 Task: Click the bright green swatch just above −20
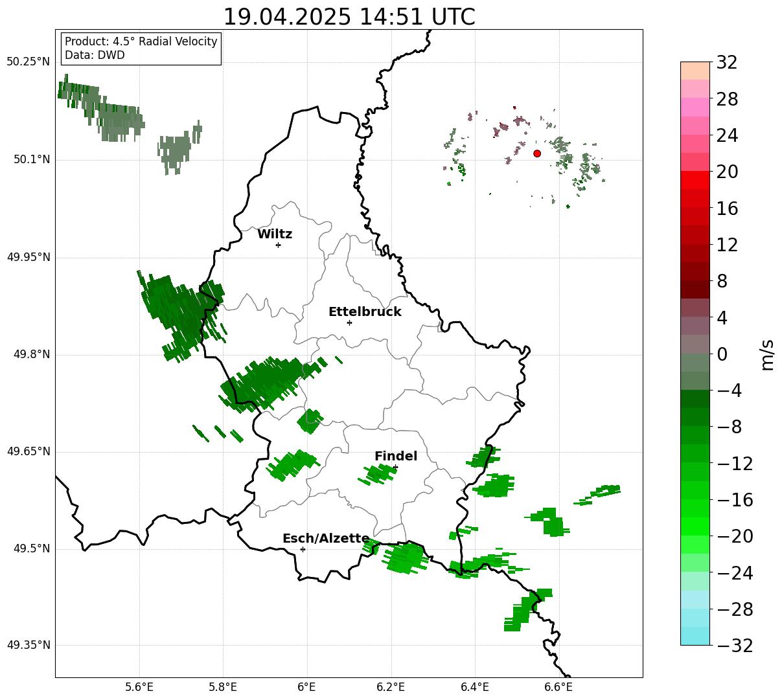(x=695, y=526)
